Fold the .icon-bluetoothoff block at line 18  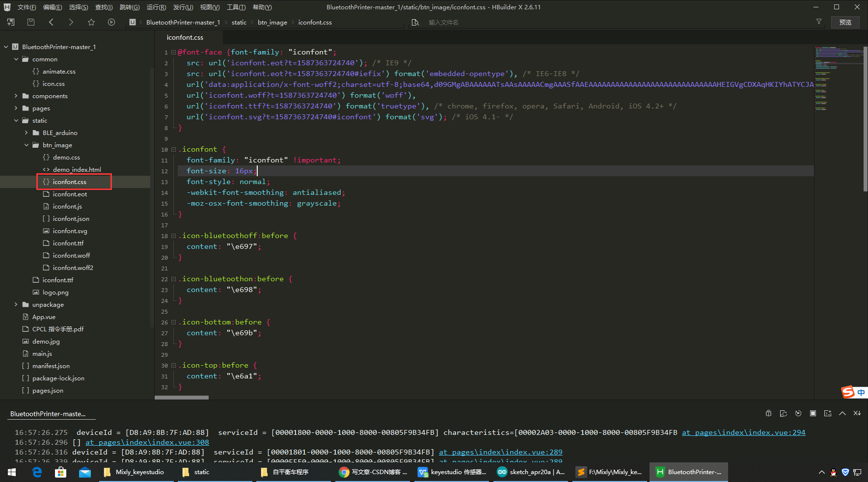point(173,236)
